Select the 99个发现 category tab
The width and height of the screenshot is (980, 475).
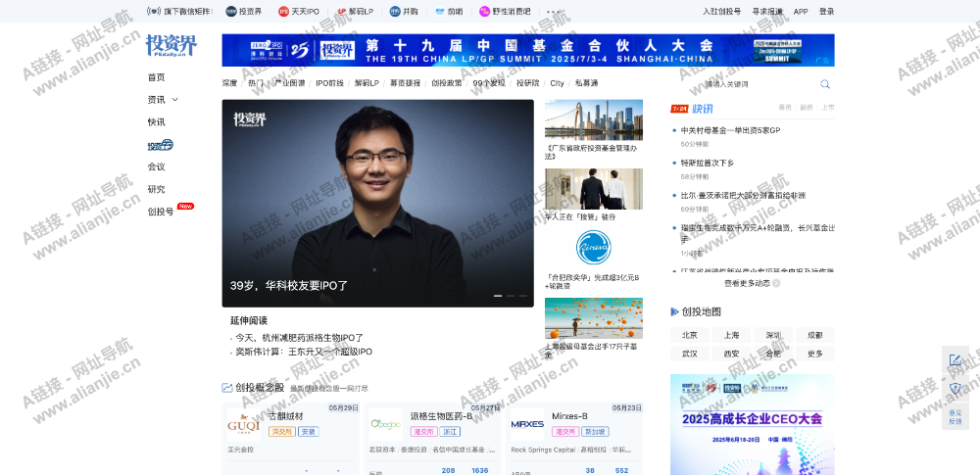[x=489, y=83]
